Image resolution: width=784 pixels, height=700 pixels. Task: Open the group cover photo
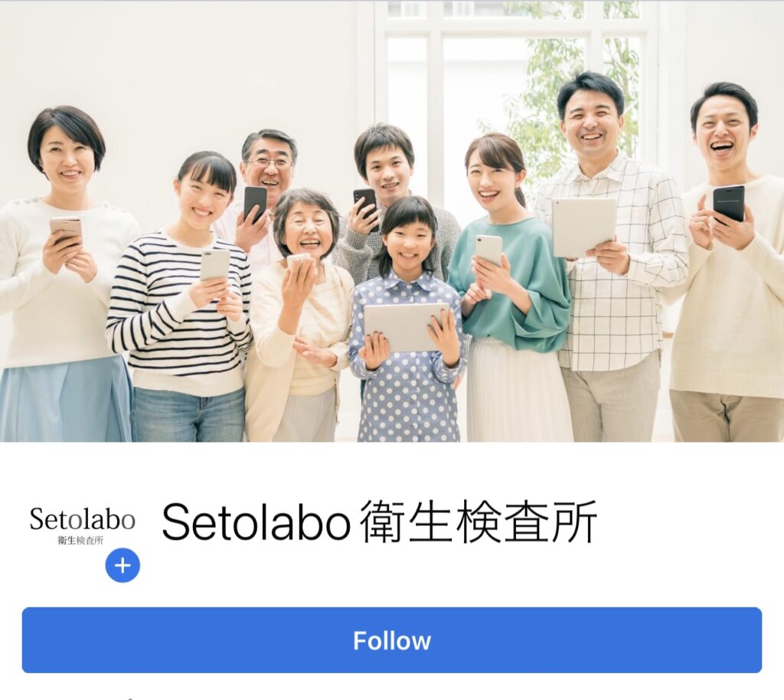click(392, 221)
